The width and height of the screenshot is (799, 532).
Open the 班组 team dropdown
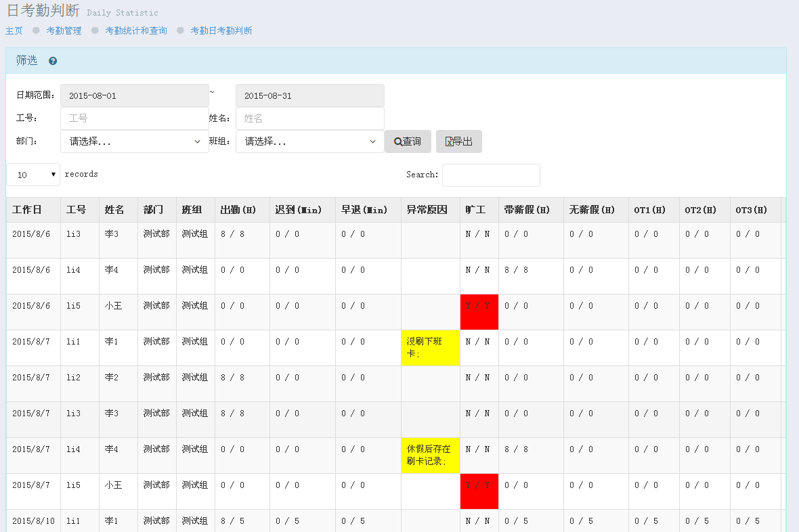pyautogui.click(x=310, y=141)
